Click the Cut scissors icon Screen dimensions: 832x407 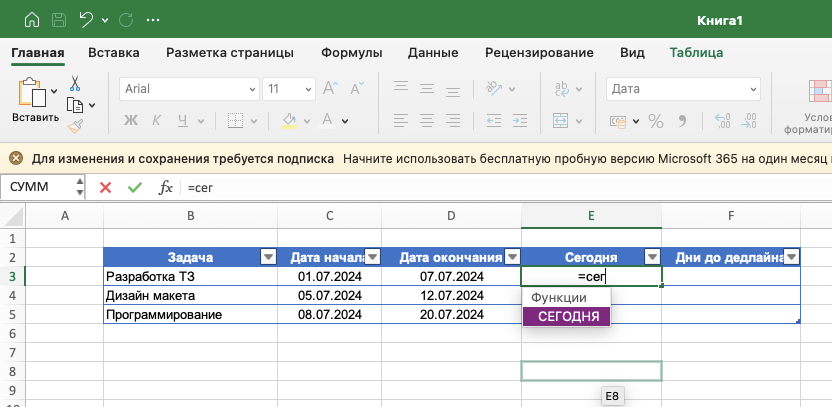[x=75, y=83]
